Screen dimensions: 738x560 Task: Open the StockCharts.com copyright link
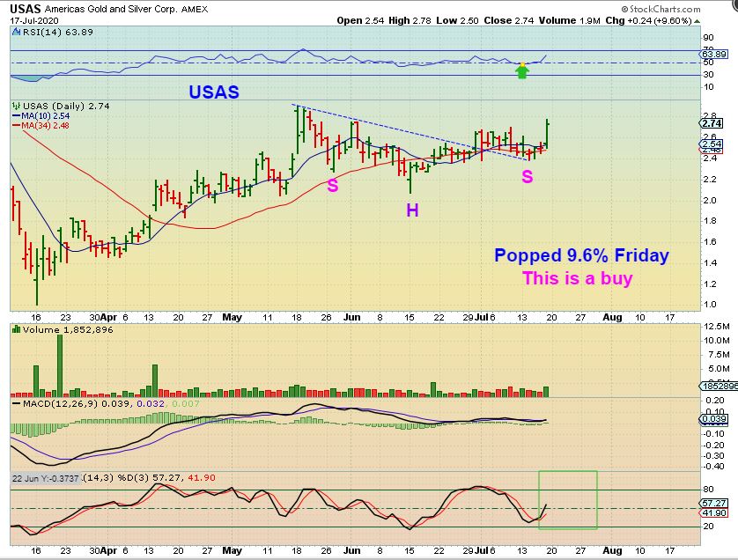pyautogui.click(x=661, y=9)
